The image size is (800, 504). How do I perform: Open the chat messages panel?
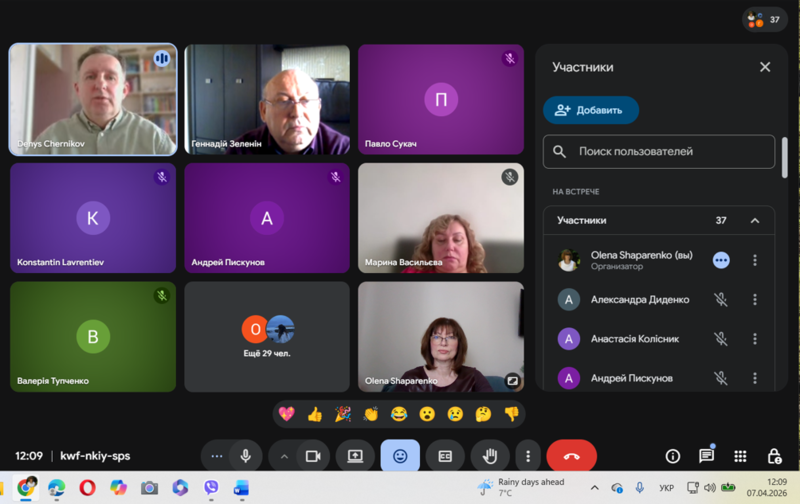[706, 456]
